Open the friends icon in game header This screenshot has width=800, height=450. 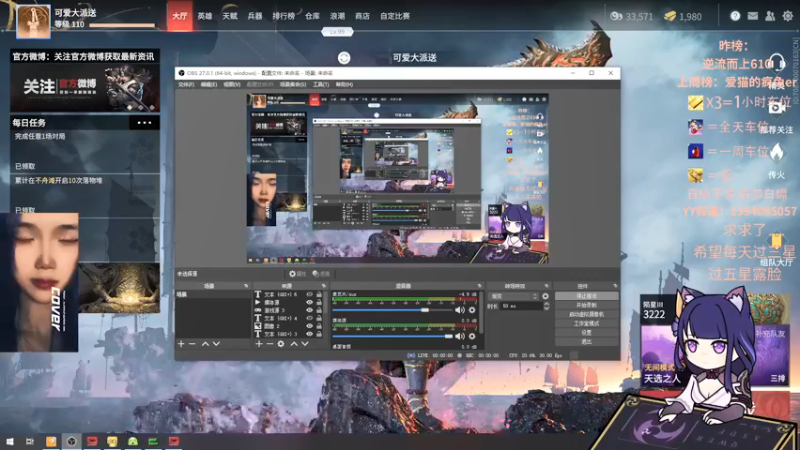(x=770, y=16)
